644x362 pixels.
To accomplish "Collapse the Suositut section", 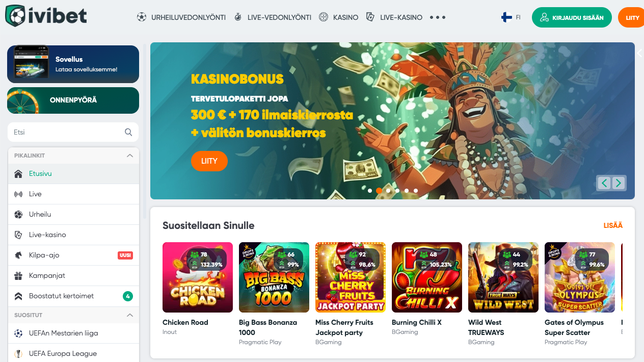I will [130, 315].
